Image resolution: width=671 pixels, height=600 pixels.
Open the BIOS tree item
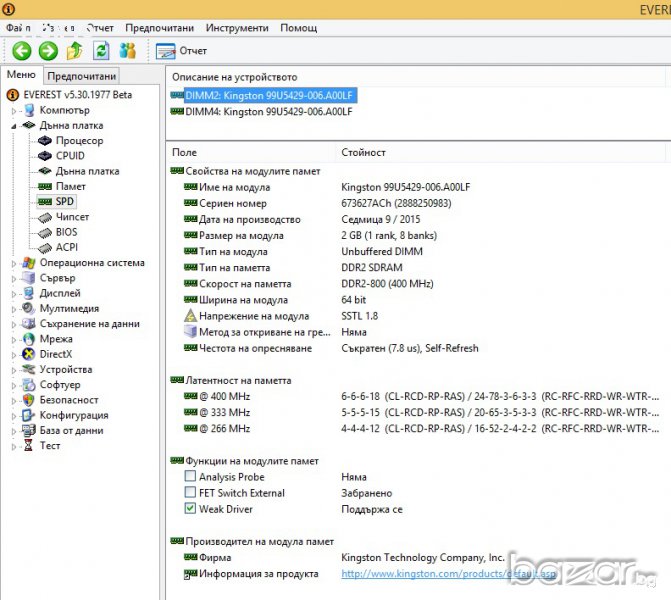coord(66,232)
